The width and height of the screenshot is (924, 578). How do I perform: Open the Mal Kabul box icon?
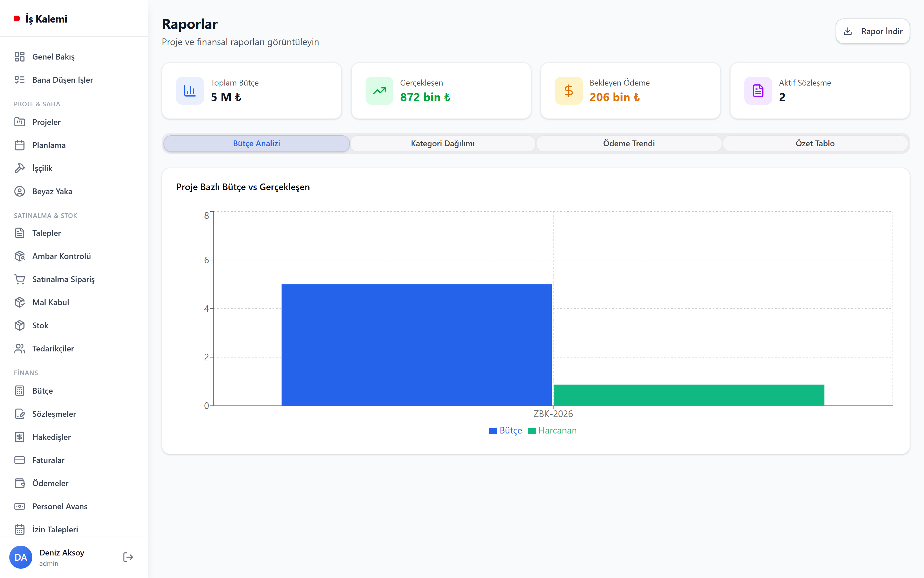pos(19,302)
